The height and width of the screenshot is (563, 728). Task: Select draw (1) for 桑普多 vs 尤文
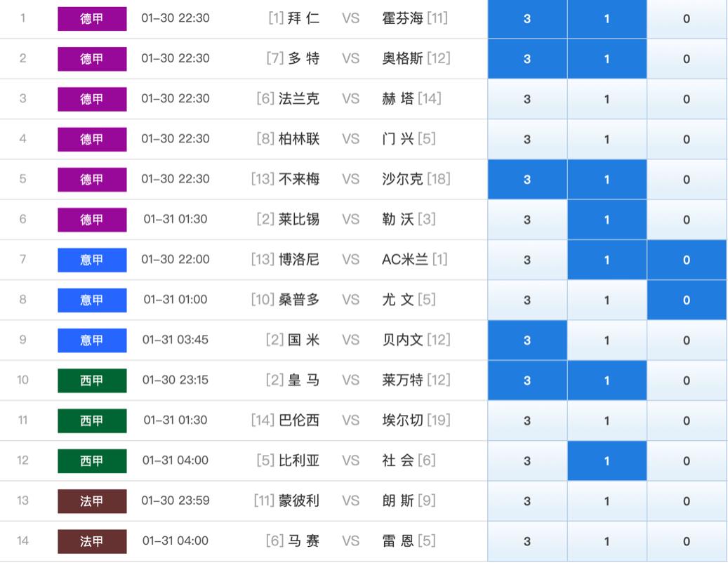click(x=607, y=300)
